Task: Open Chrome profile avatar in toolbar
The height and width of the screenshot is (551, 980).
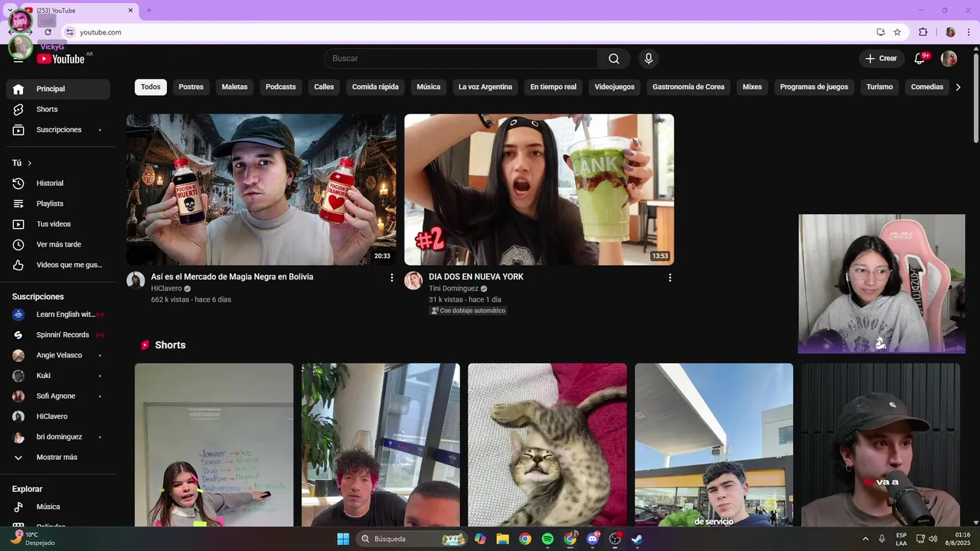Action: (x=950, y=32)
